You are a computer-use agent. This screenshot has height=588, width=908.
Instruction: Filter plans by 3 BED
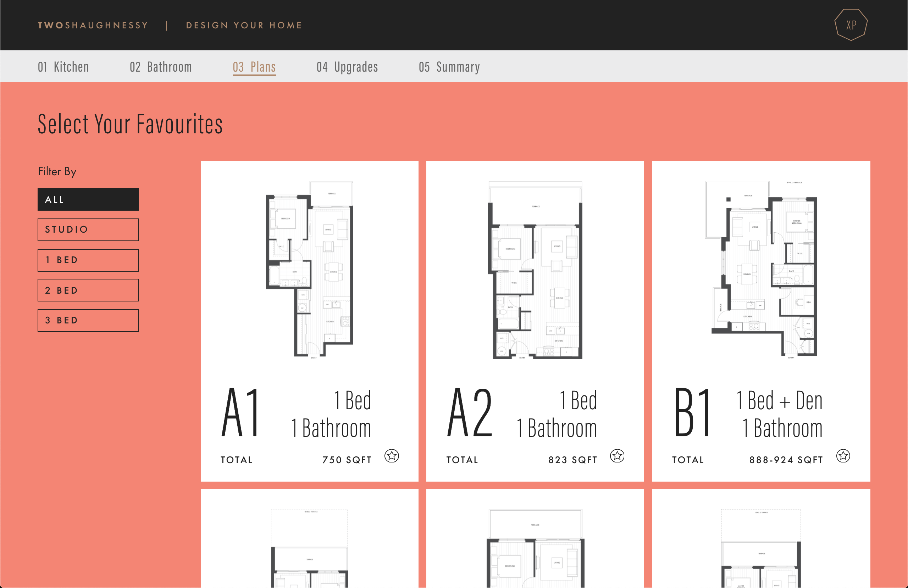[x=88, y=321]
